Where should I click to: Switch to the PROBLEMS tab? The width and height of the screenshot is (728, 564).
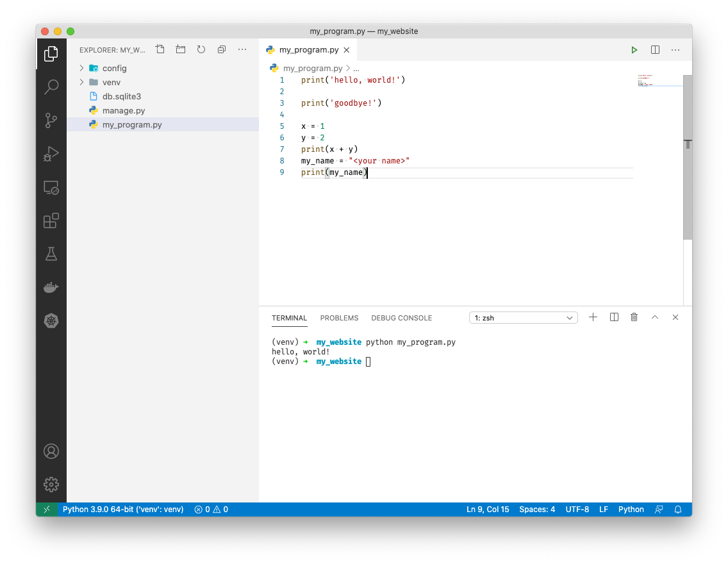(339, 318)
